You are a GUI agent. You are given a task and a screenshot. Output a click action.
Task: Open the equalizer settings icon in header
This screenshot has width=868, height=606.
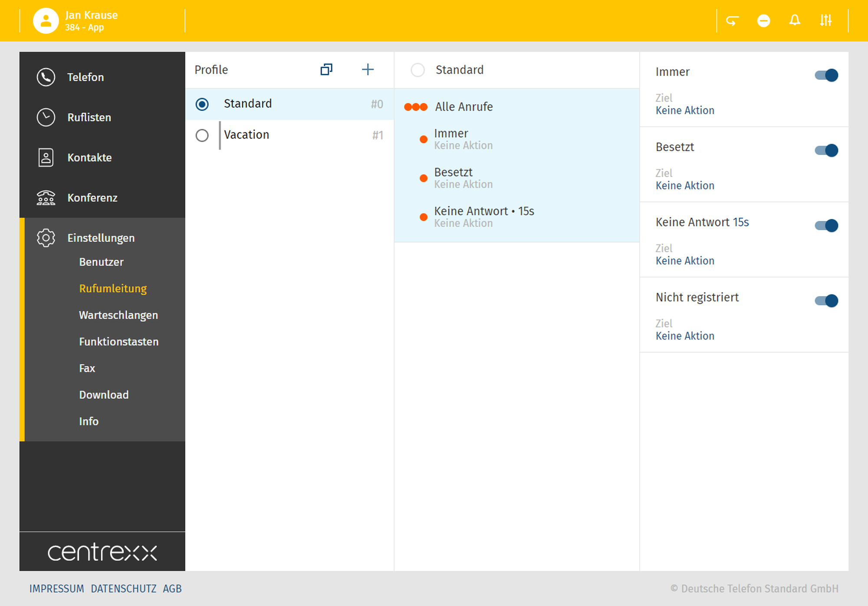pos(825,20)
